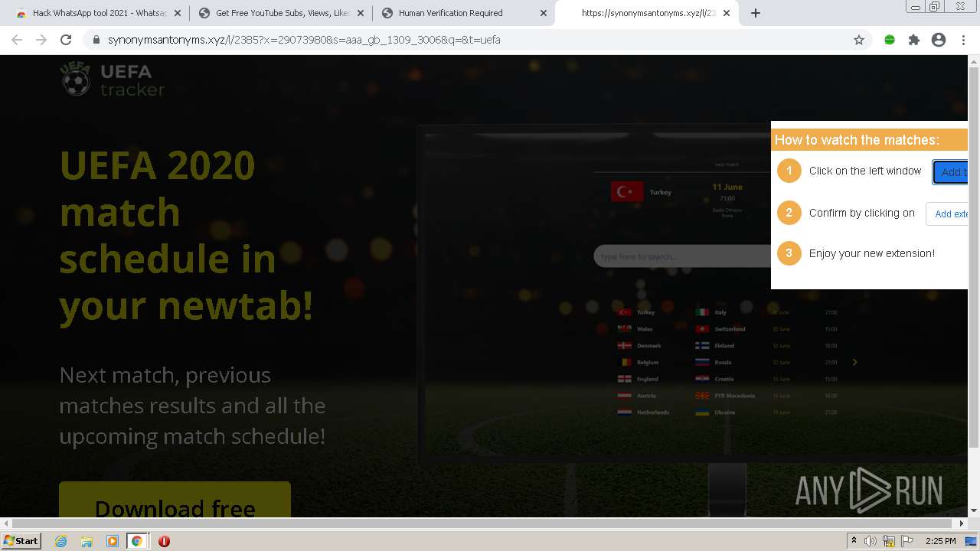This screenshot has width=980, height=551.
Task: Click the blue Add button in step 1
Action: point(950,172)
